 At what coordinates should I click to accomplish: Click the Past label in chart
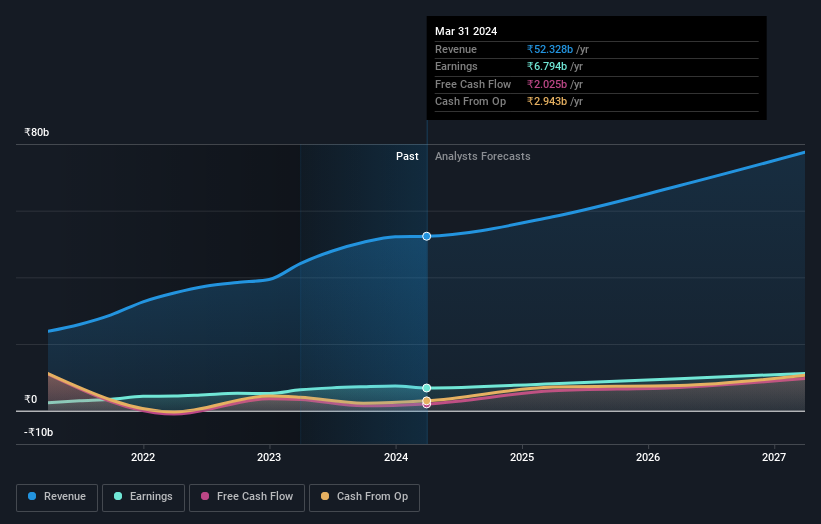pyautogui.click(x=407, y=157)
